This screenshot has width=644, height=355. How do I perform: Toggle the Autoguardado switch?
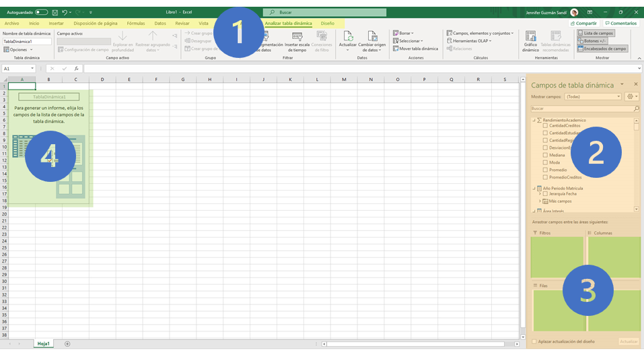click(41, 12)
